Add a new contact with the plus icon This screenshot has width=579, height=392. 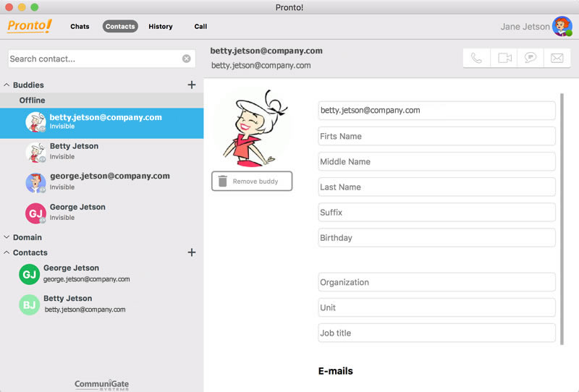click(x=192, y=252)
